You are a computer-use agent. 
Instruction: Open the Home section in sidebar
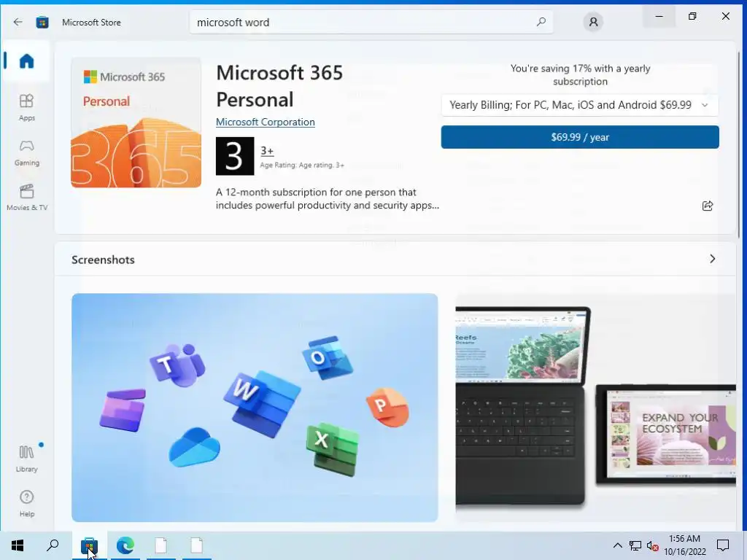(x=27, y=61)
